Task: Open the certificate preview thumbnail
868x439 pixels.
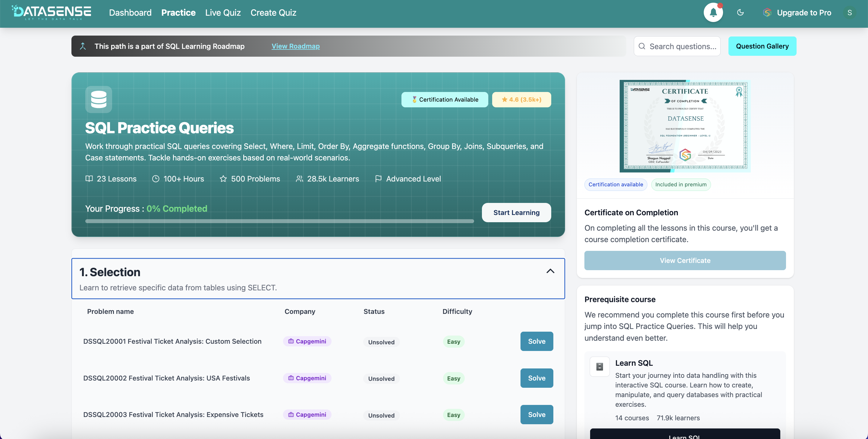Action: tap(685, 126)
